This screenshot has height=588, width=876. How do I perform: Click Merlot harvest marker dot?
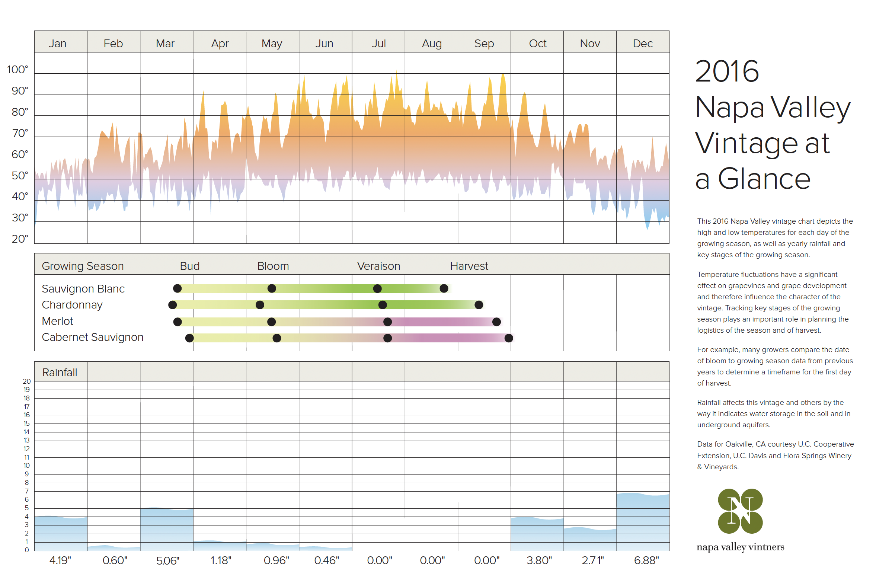click(x=496, y=322)
